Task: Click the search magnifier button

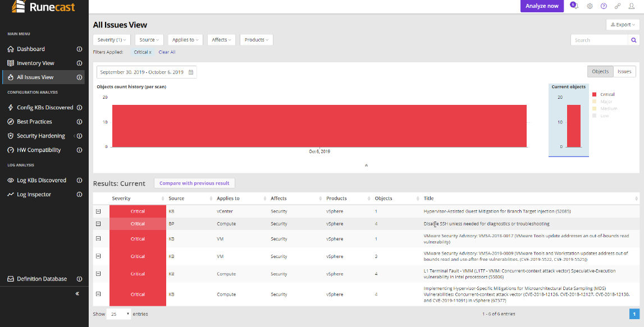Action: pos(634,40)
